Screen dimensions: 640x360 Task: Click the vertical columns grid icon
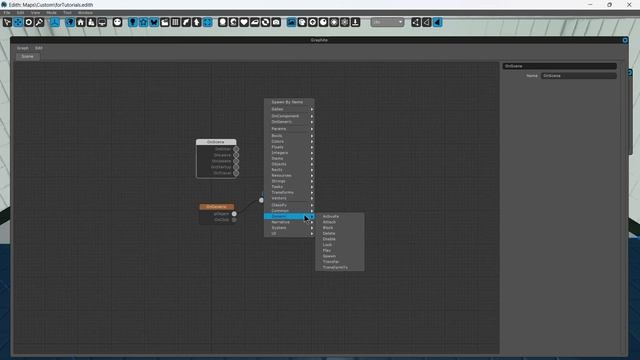(x=176, y=22)
